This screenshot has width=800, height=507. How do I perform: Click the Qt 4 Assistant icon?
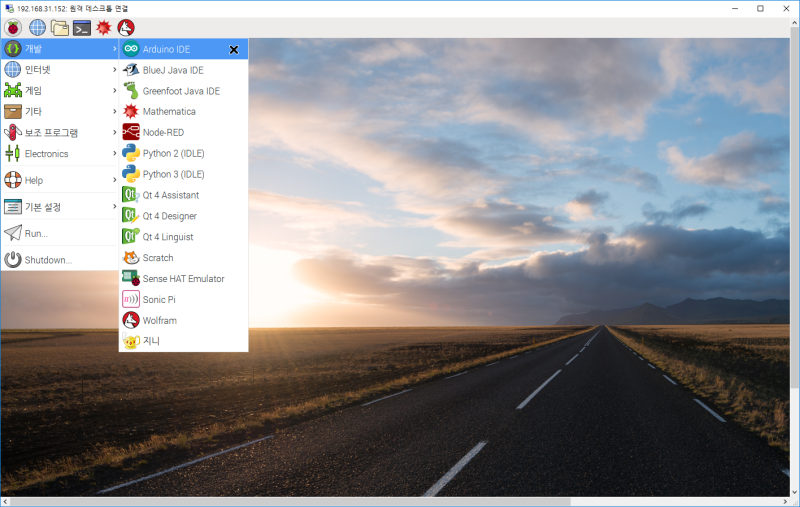(x=131, y=195)
